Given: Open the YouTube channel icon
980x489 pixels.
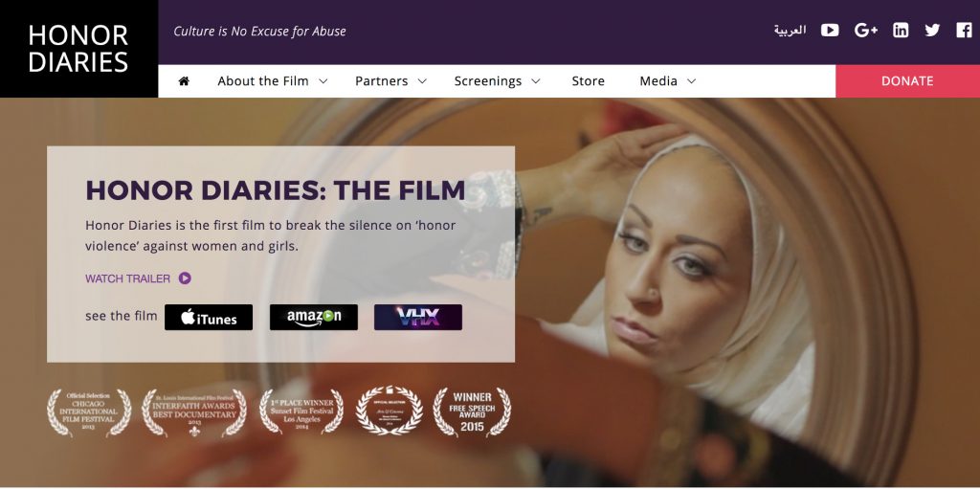Looking at the screenshot, I should 830,30.
